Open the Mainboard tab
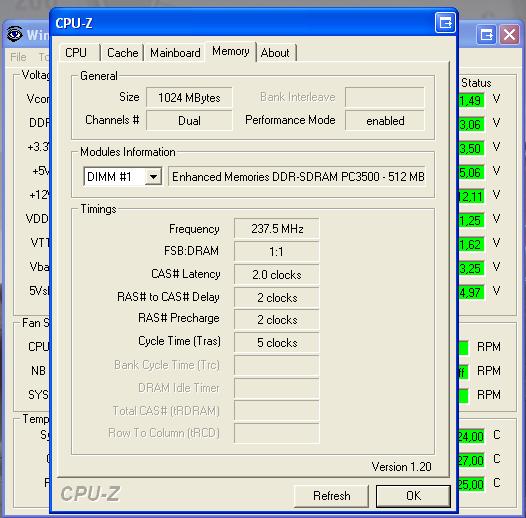The image size is (526, 518). pos(175,53)
